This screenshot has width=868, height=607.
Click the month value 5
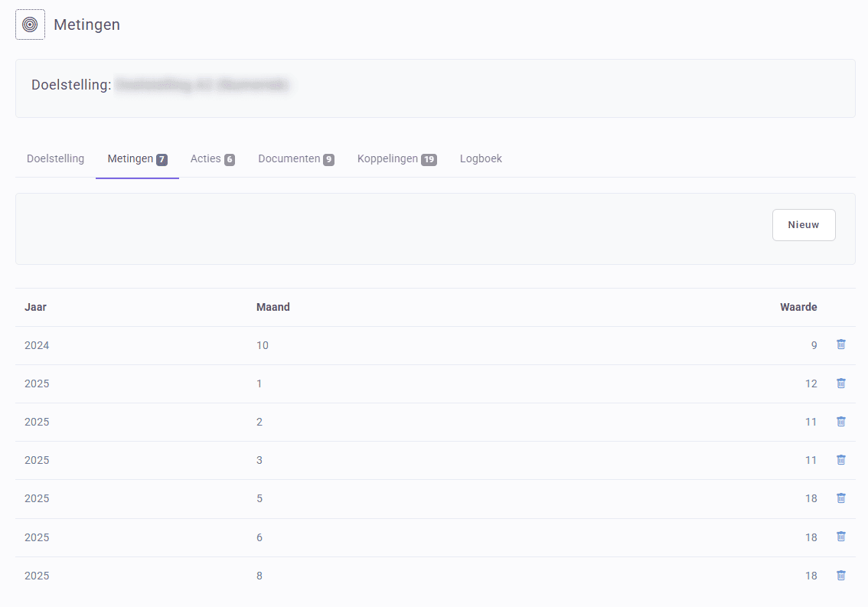(x=259, y=498)
